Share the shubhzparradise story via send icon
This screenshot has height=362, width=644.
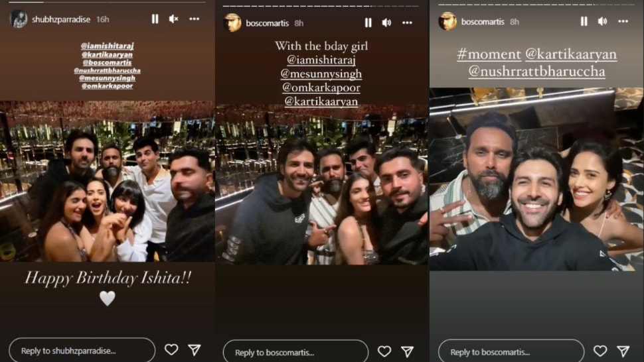[195, 349]
